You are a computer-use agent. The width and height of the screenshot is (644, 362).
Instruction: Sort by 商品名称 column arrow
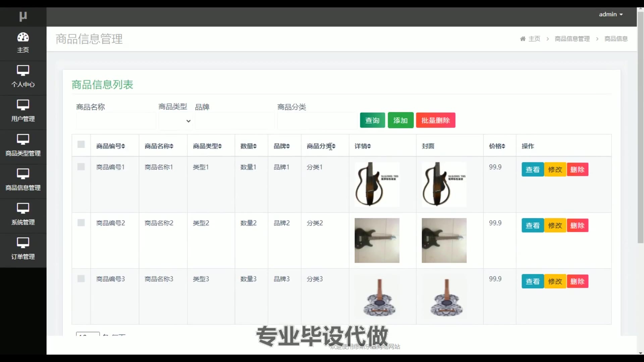coord(171,146)
